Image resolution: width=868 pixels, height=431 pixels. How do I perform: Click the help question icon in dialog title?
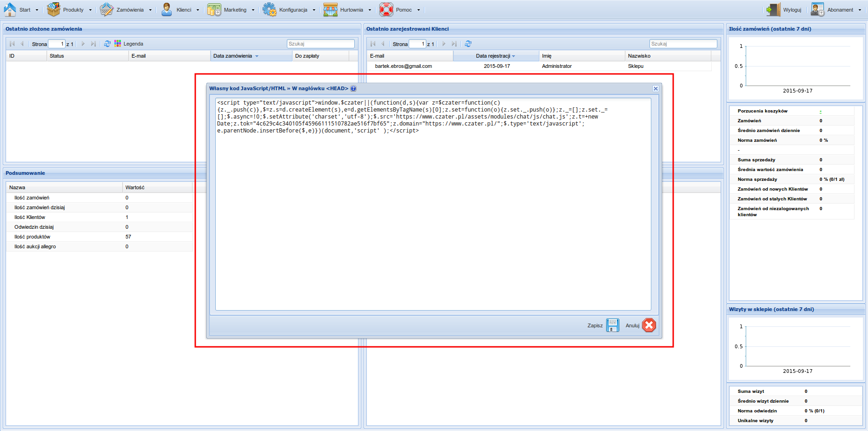353,88
